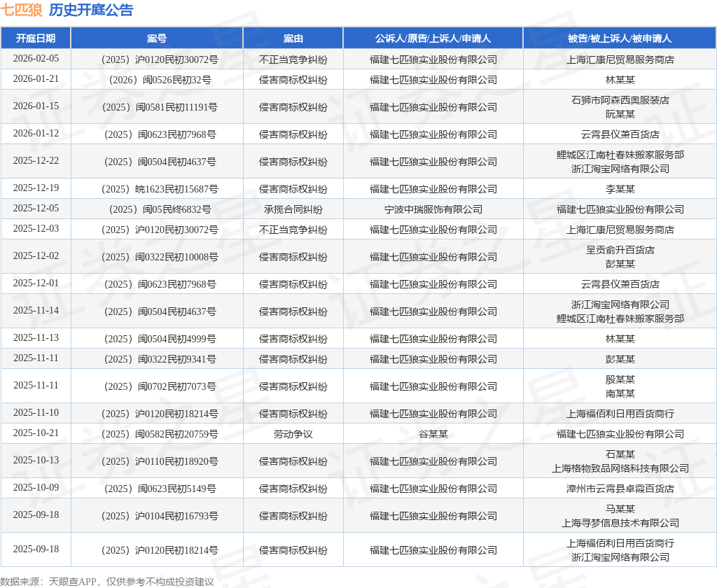Click date cell 2025-12-19
The height and width of the screenshot is (588, 717).
click(36, 188)
